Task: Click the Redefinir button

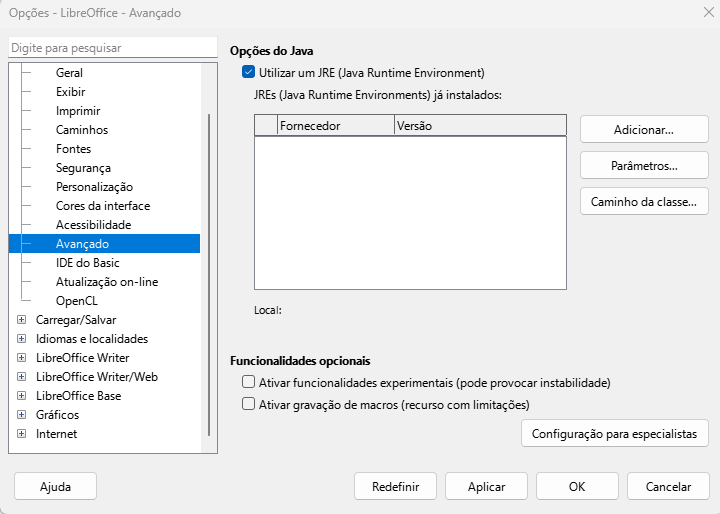Action: pyautogui.click(x=395, y=486)
